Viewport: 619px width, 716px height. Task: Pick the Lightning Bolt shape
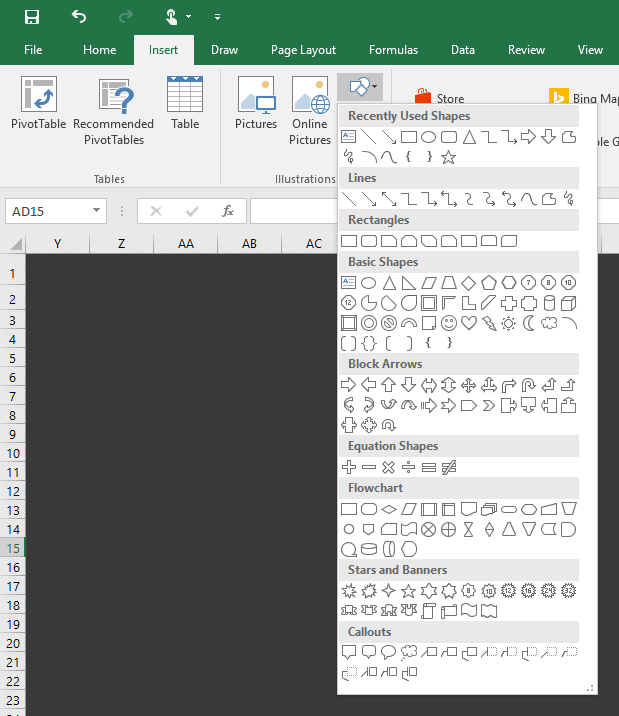pyautogui.click(x=489, y=323)
